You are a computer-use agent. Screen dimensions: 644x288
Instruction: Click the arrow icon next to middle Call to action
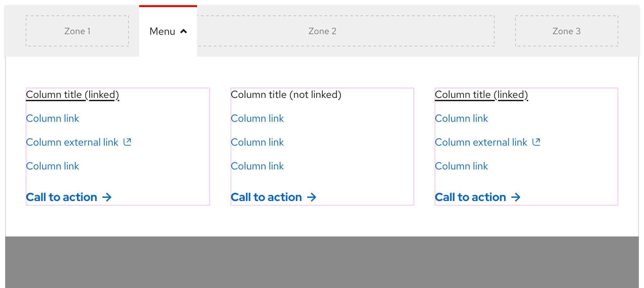click(312, 197)
